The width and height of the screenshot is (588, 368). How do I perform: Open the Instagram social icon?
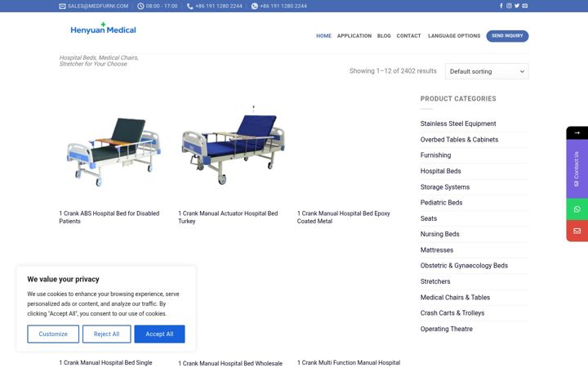point(509,6)
